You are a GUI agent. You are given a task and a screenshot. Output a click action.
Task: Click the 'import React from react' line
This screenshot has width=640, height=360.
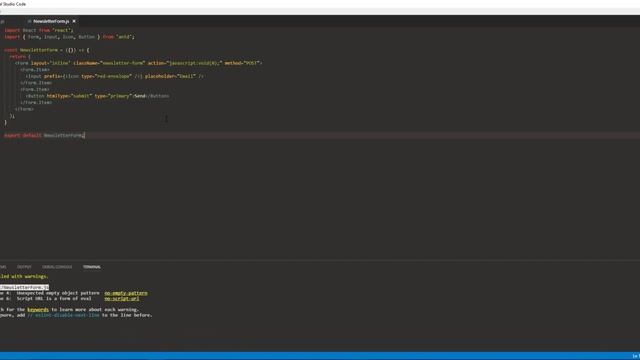[x=39, y=30]
